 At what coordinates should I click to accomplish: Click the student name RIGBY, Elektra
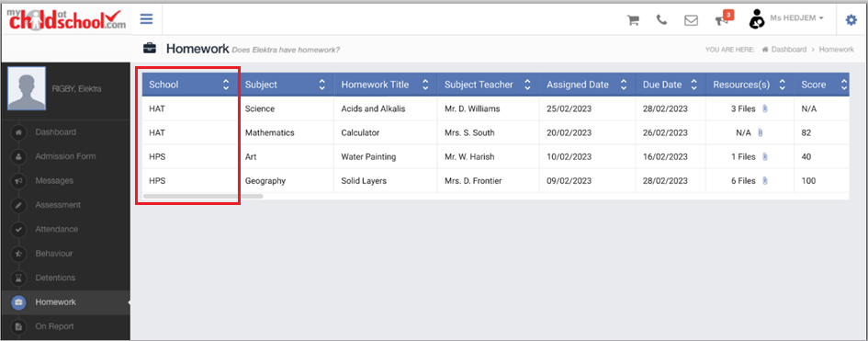tap(76, 88)
